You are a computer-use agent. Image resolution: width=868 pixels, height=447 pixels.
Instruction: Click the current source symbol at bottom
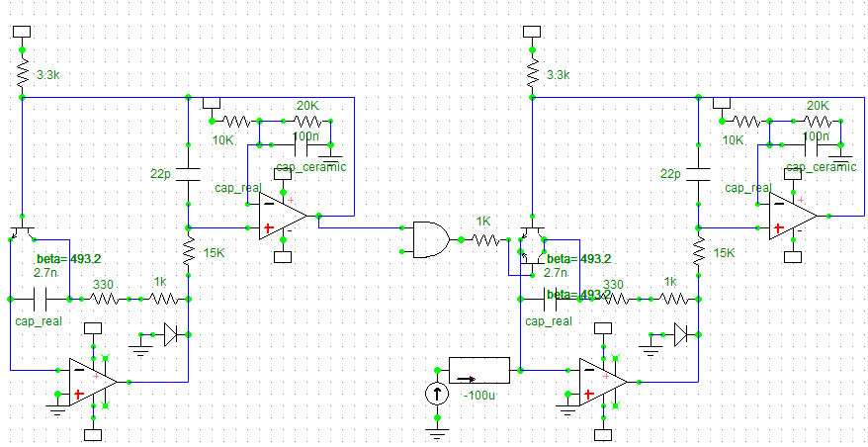pos(436,395)
